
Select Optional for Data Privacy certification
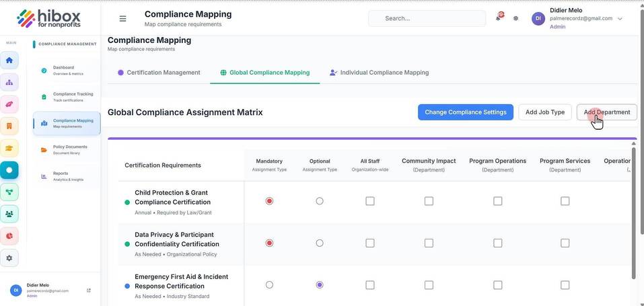[320, 243]
